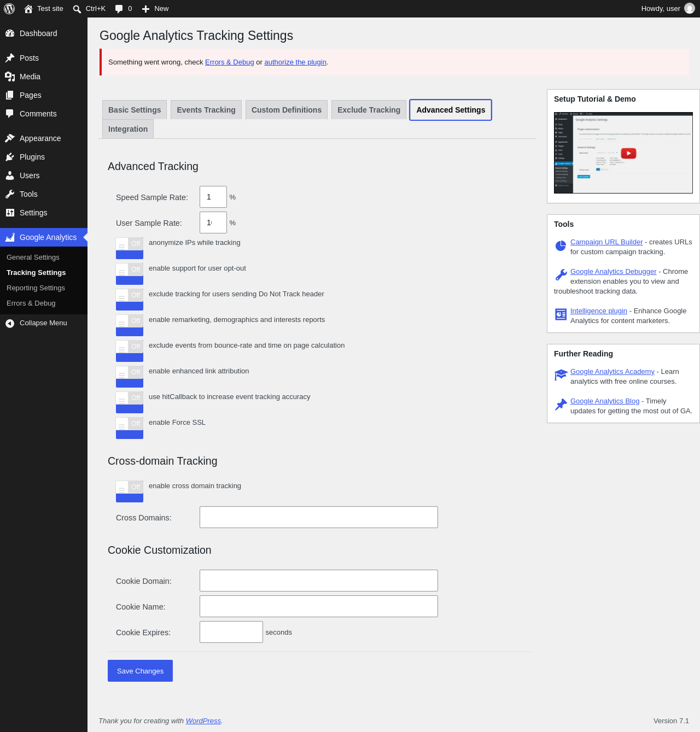Click the wrench icon beside Google Analytics Debugger
The height and width of the screenshot is (732, 700).
[561, 275]
